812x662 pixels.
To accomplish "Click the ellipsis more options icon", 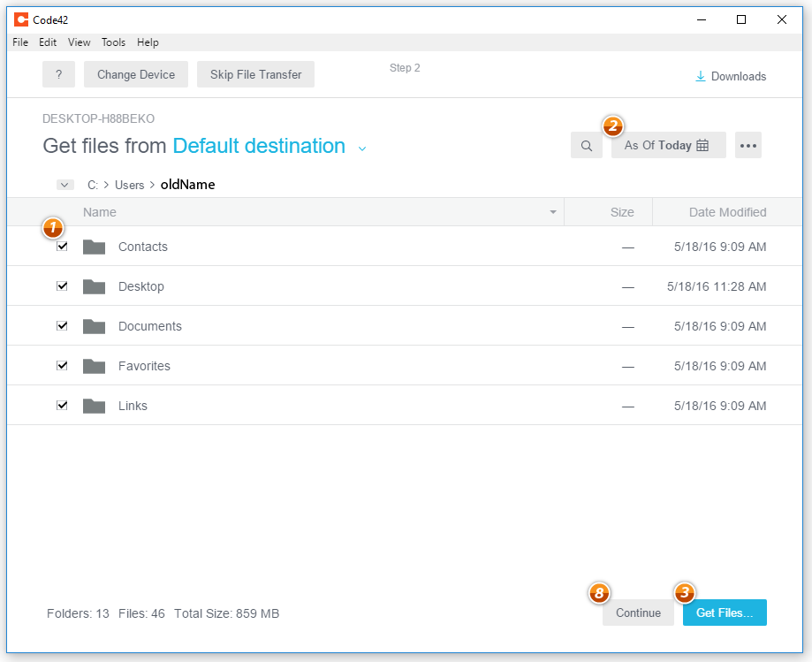I will click(747, 145).
